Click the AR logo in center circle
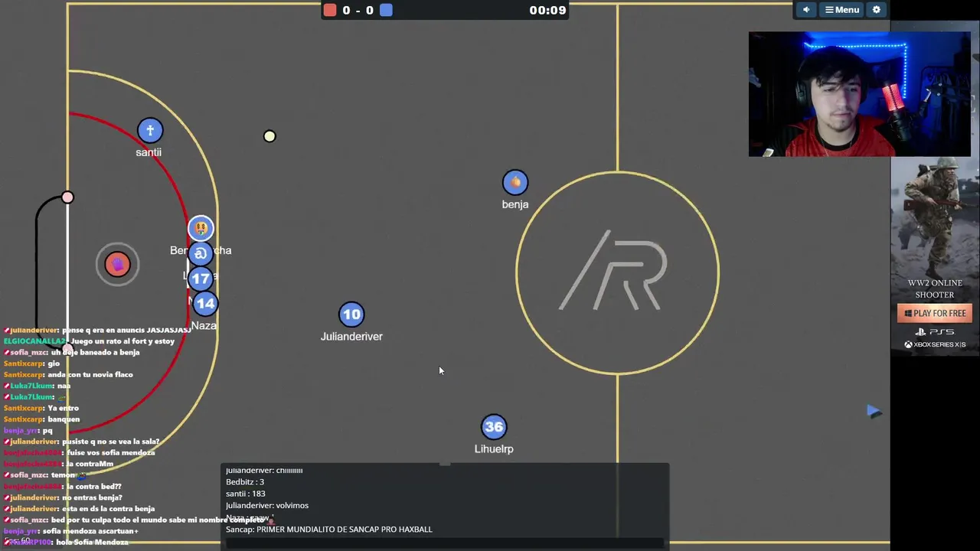980x551 pixels. [613, 271]
